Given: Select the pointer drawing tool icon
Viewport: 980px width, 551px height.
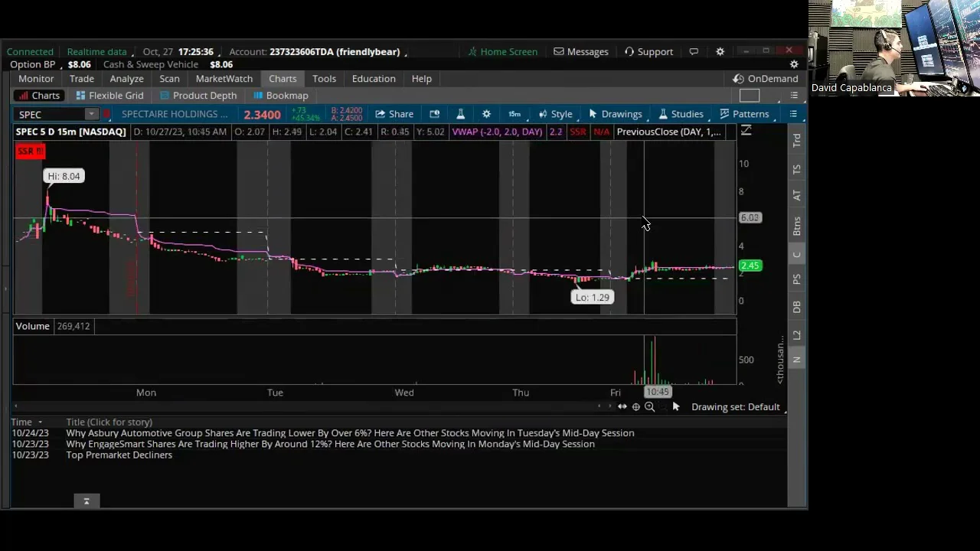Looking at the screenshot, I should pyautogui.click(x=675, y=407).
